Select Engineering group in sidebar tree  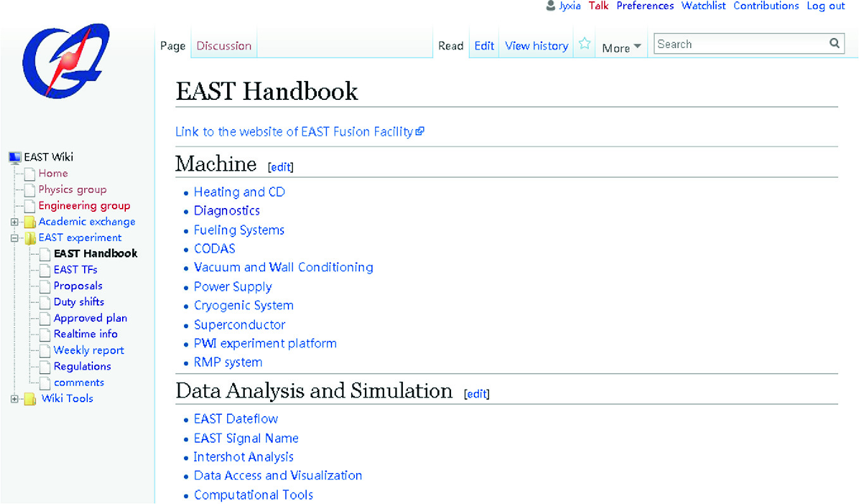coord(84,206)
